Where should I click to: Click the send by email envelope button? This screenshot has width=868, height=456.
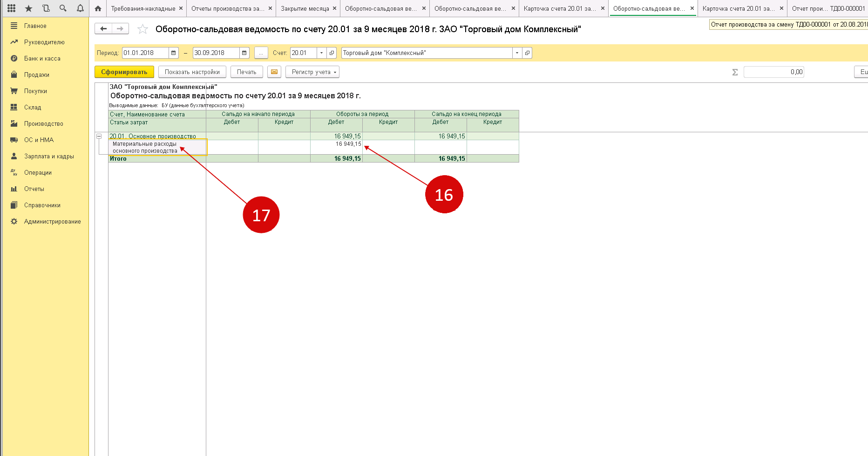(274, 72)
